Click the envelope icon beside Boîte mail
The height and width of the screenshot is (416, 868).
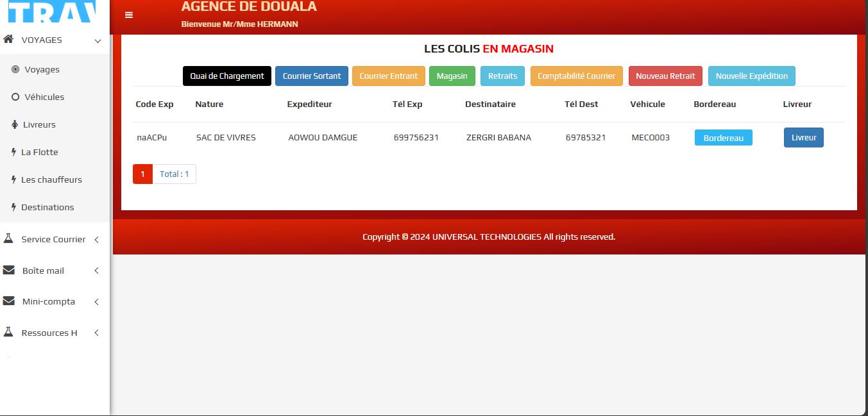[x=8, y=270]
